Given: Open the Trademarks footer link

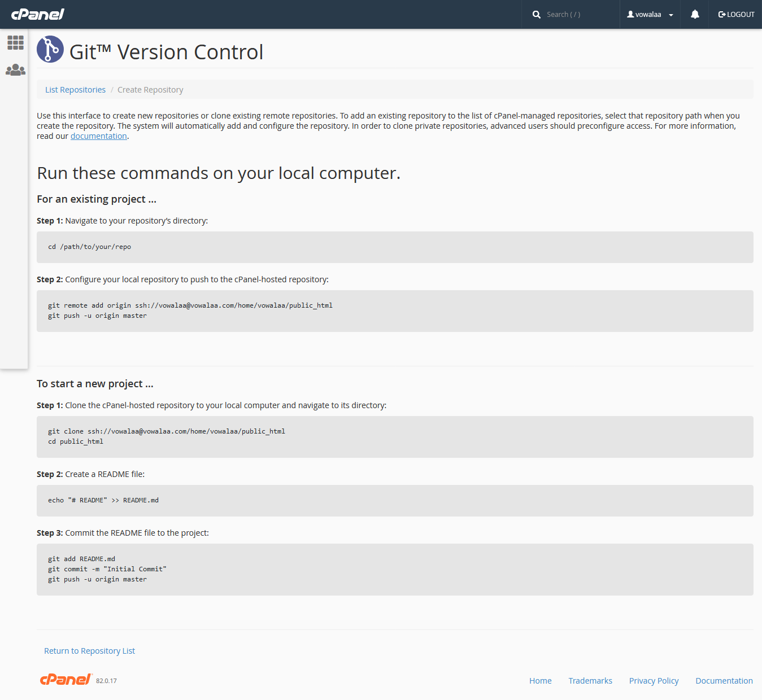Looking at the screenshot, I should [590, 681].
